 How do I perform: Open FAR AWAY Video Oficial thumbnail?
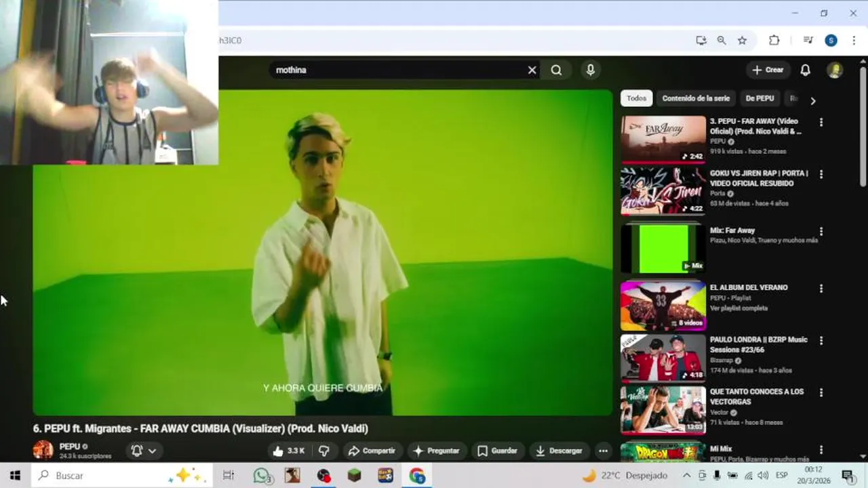[663, 140]
